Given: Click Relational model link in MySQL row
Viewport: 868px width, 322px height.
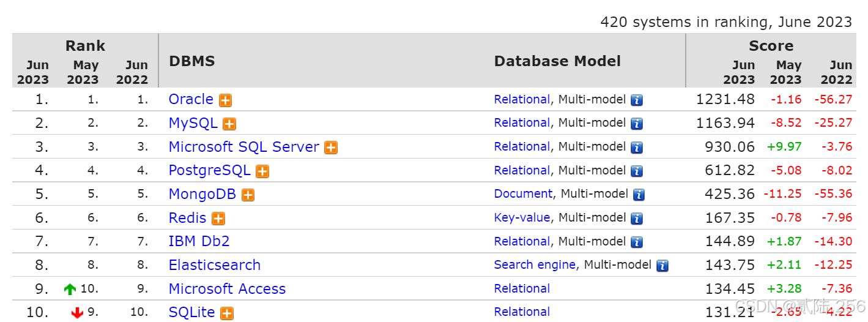Looking at the screenshot, I should pyautogui.click(x=522, y=122).
